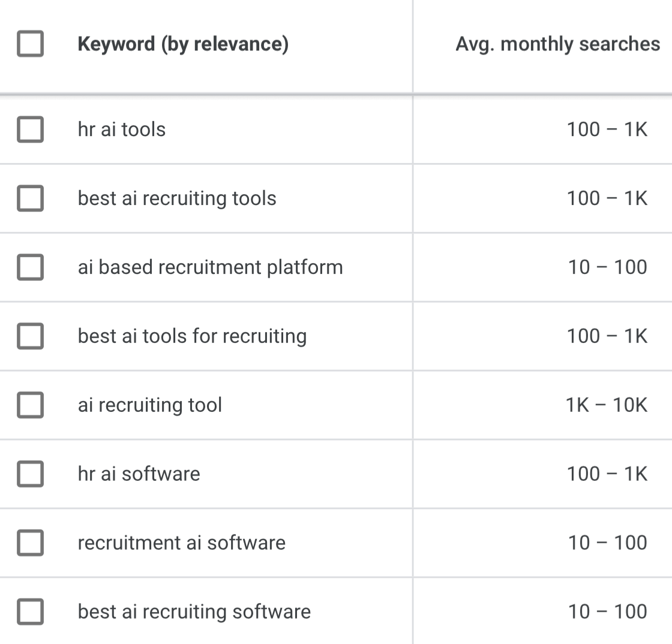This screenshot has width=672, height=644.
Task: Click the 1K – 10K search volume cell
Action: point(607,405)
